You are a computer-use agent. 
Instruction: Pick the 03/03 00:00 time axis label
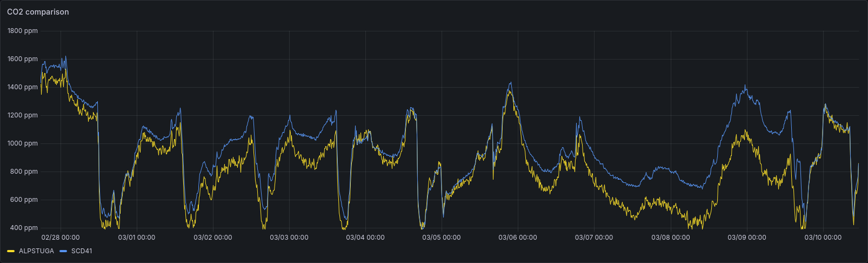coord(289,237)
